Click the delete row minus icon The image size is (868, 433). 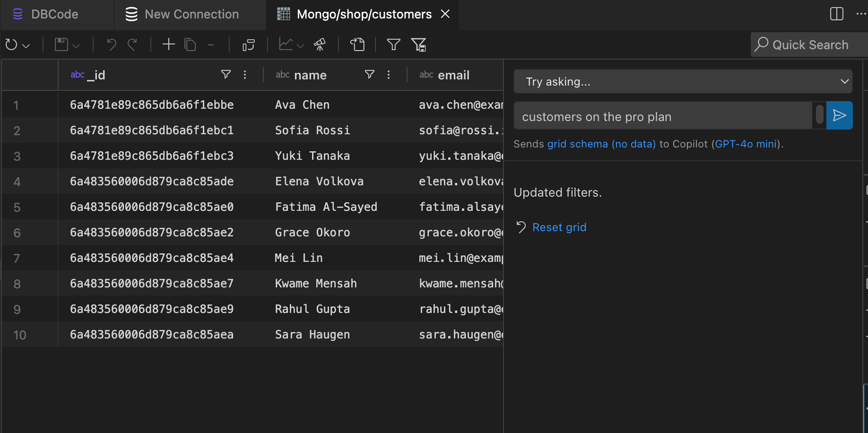click(211, 45)
